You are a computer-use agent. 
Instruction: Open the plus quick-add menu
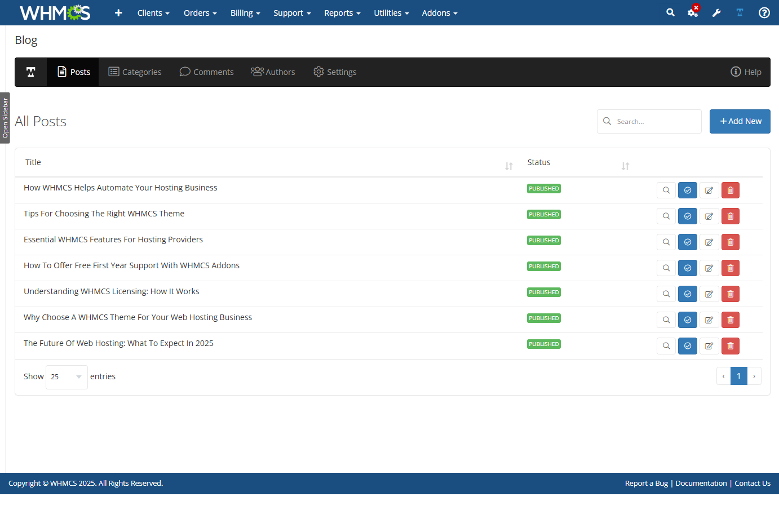118,12
